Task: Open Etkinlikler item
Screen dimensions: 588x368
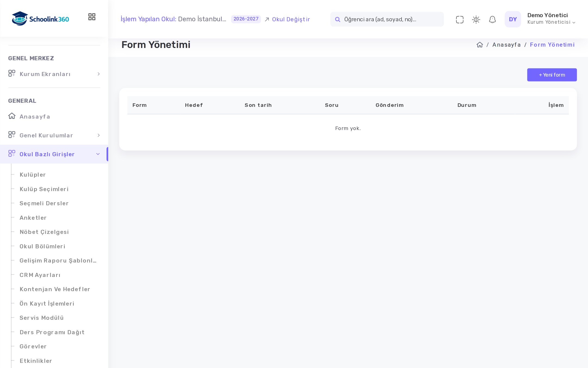Action: 36,361
